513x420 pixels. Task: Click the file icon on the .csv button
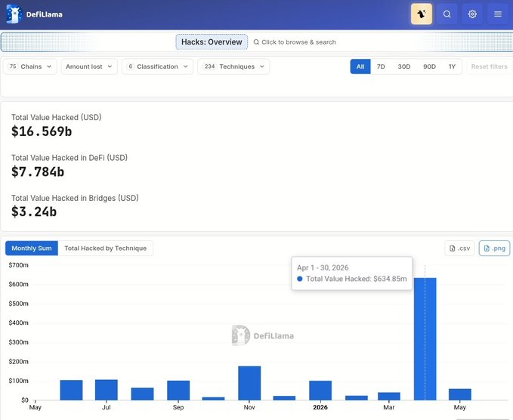[452, 249]
